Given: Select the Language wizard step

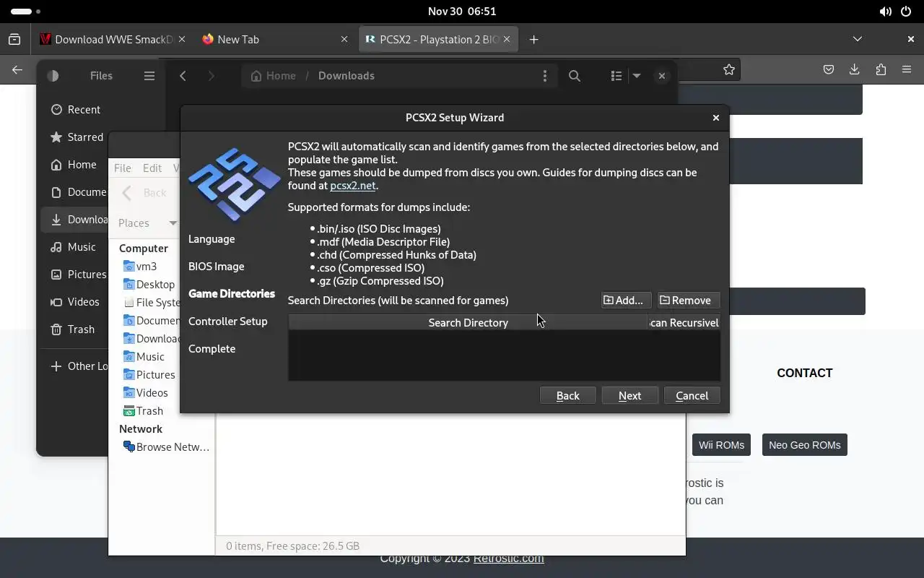Looking at the screenshot, I should click(x=212, y=238).
